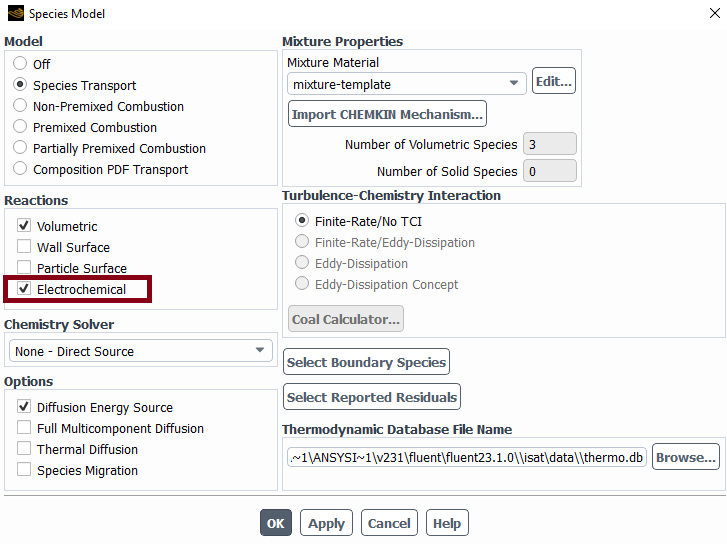Browse for thermodynamic database file
The width and height of the screenshot is (727, 544).
pyautogui.click(x=686, y=457)
